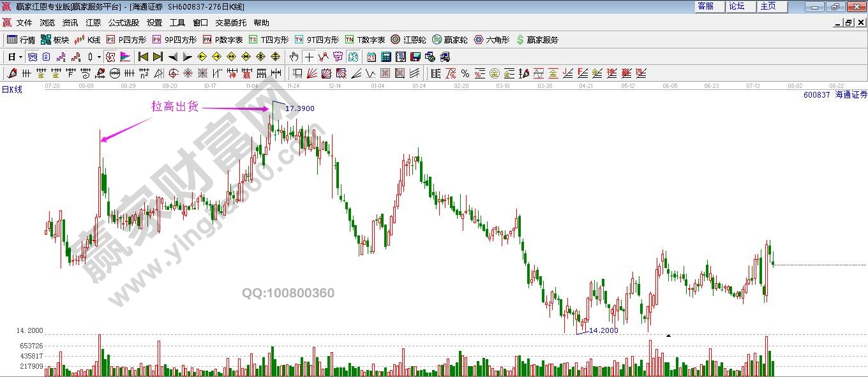Toggle the 权 price adjustment button
The width and height of the screenshot is (868, 377).
pyautogui.click(x=110, y=57)
